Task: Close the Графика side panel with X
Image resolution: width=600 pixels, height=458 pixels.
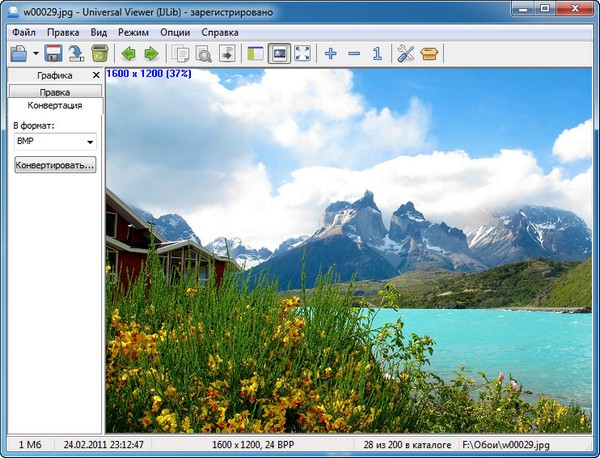Action: pos(96,75)
